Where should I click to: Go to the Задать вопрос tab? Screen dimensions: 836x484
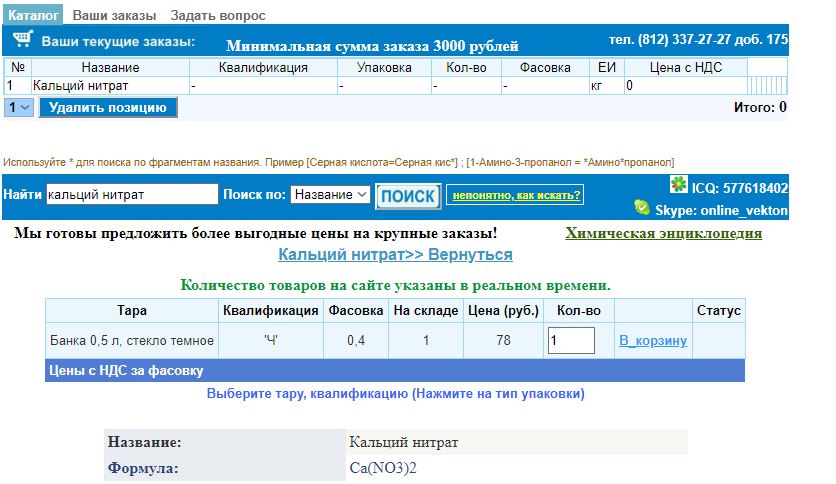click(x=217, y=16)
